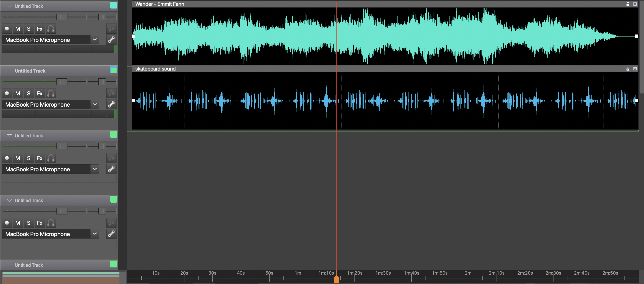Screen dimensions: 644x284
Task: Click the 30s mark on the time ruler
Action: click(x=212, y=273)
